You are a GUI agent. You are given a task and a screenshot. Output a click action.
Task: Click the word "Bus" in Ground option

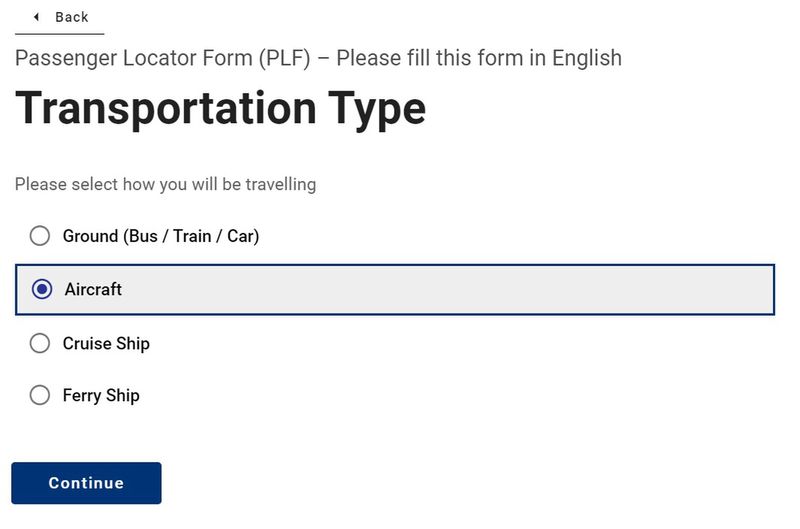[x=143, y=236]
